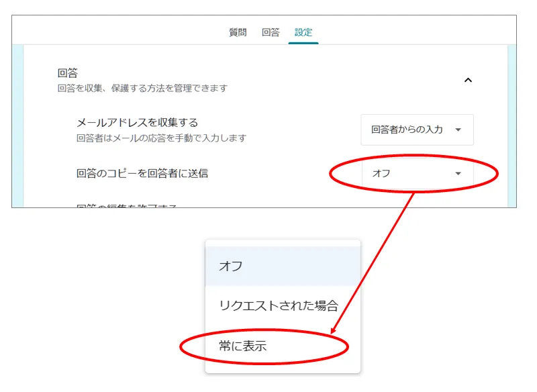Select the 設定 tab
This screenshot has height=392, width=537.
pos(303,32)
